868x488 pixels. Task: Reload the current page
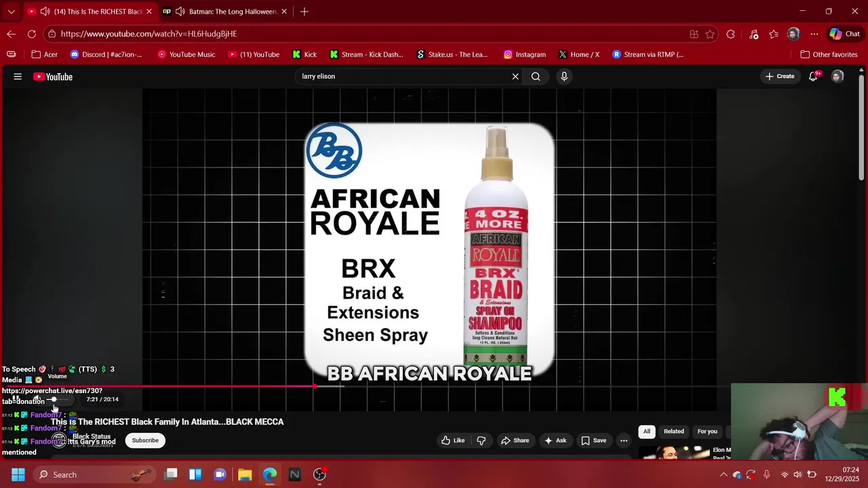(x=32, y=34)
